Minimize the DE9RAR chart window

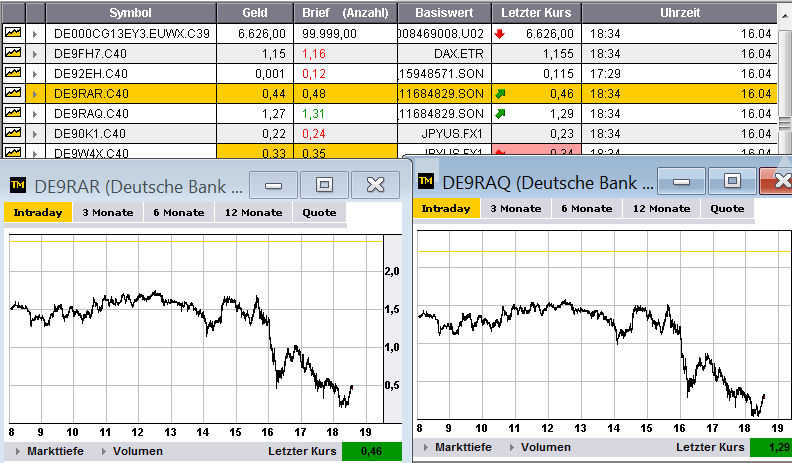(274, 185)
